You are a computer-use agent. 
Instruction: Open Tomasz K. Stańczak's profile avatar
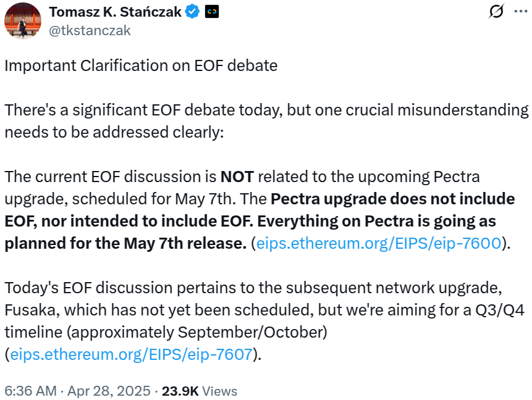(x=23, y=21)
